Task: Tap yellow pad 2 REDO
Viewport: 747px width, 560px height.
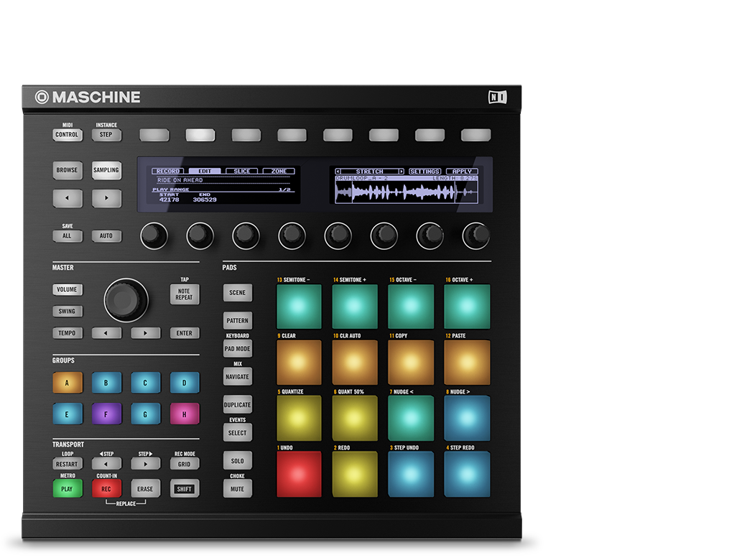Action: coord(355,475)
